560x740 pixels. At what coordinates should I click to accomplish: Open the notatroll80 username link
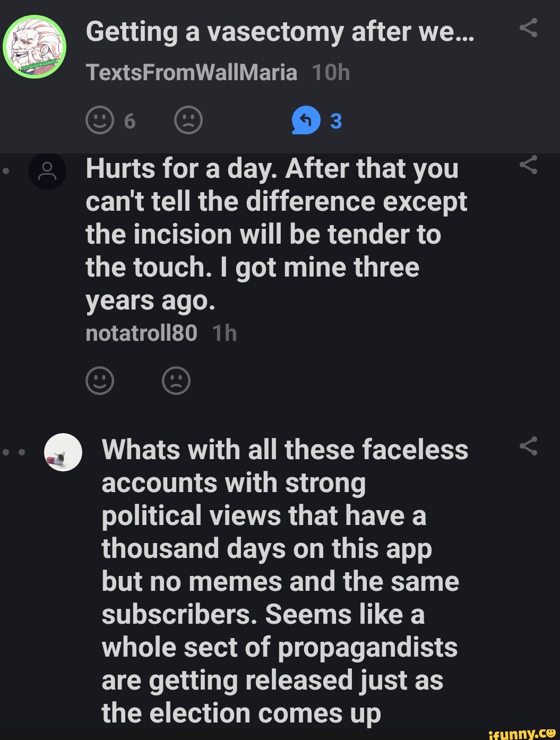[x=141, y=333]
